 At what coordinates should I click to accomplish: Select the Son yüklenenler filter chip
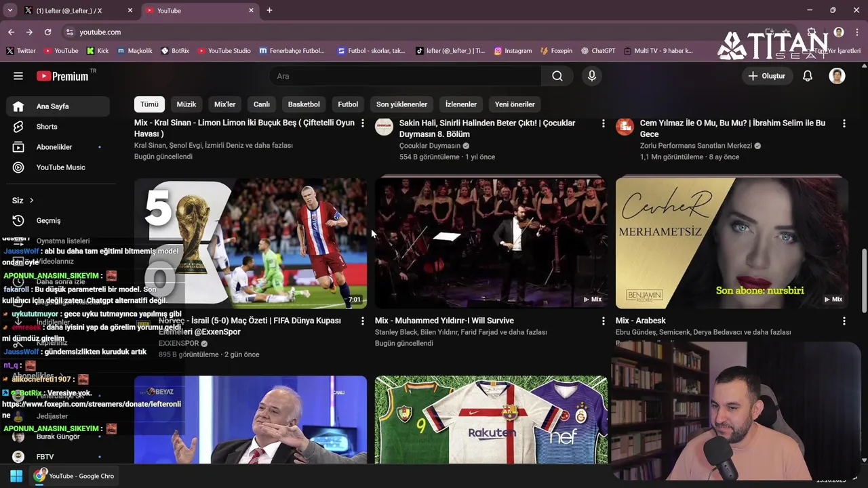401,104
